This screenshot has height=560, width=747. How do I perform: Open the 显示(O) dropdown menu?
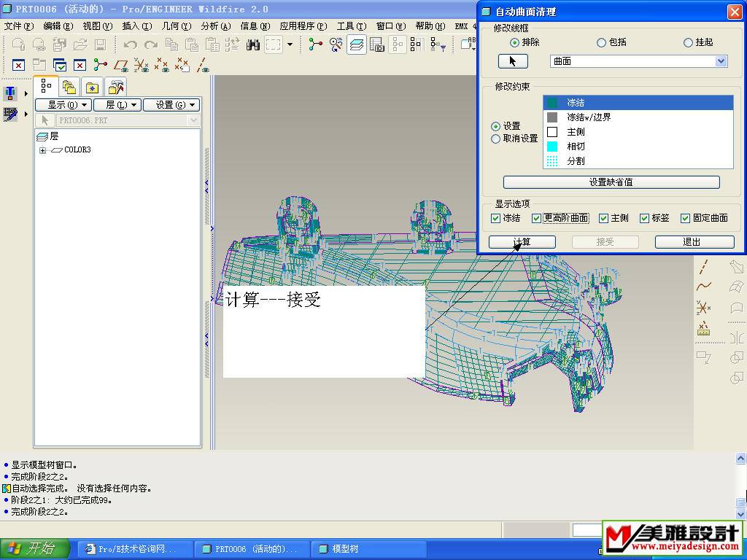pyautogui.click(x=63, y=105)
